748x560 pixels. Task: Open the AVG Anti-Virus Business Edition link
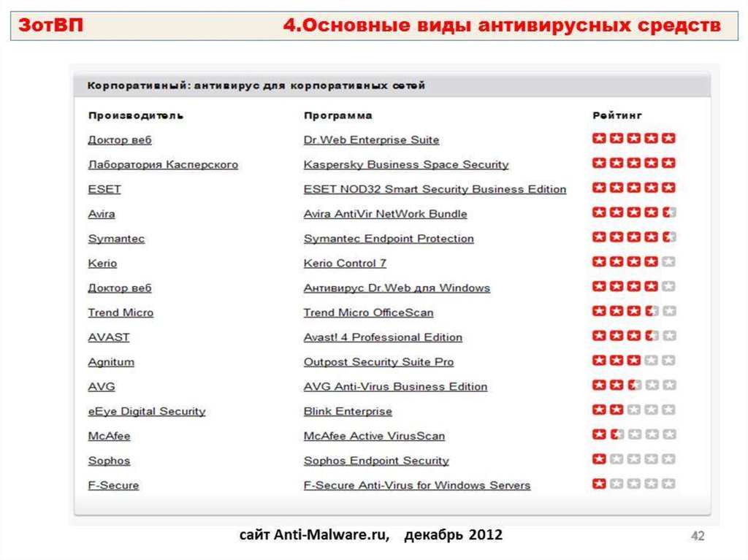coord(395,386)
